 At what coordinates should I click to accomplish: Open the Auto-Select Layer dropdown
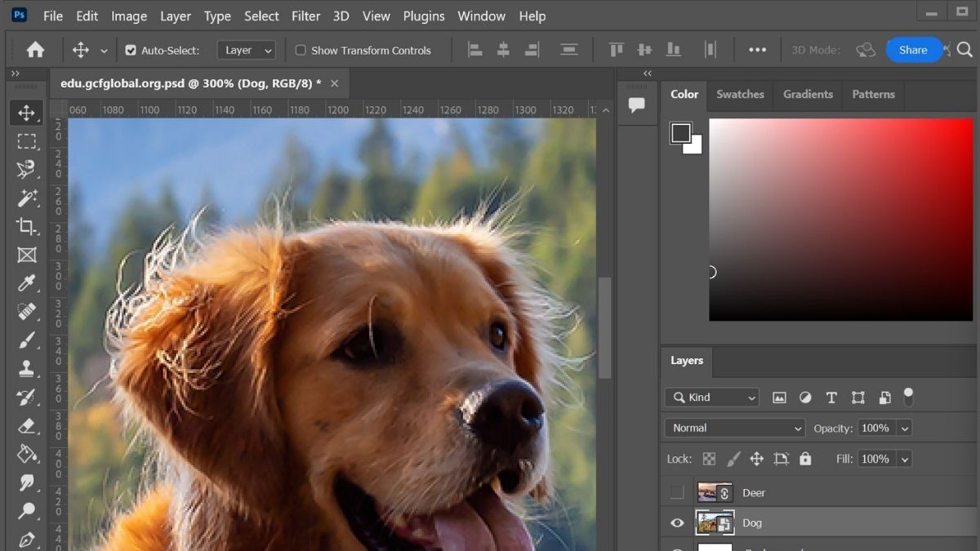pos(247,50)
